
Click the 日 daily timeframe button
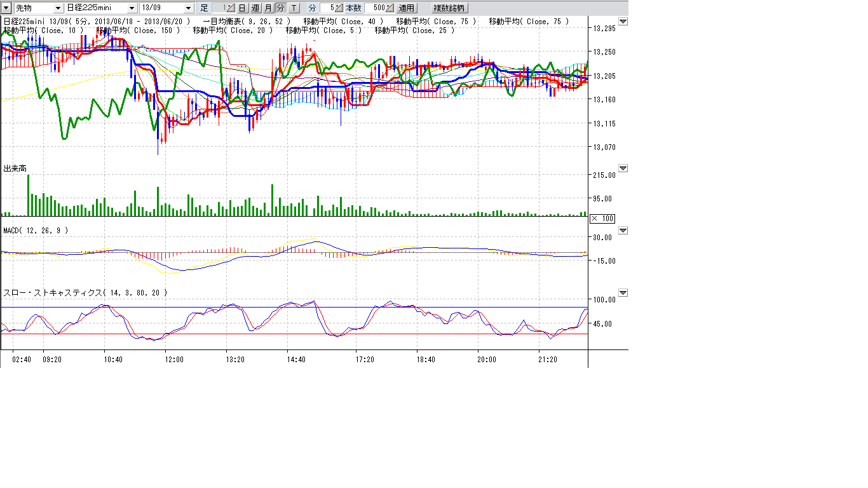[242, 8]
